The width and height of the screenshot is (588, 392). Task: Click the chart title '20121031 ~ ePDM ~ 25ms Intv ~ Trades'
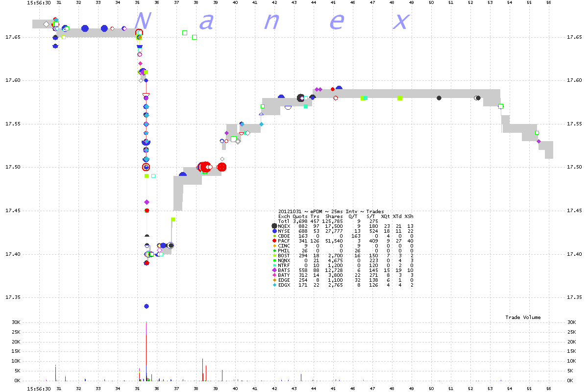point(331,212)
